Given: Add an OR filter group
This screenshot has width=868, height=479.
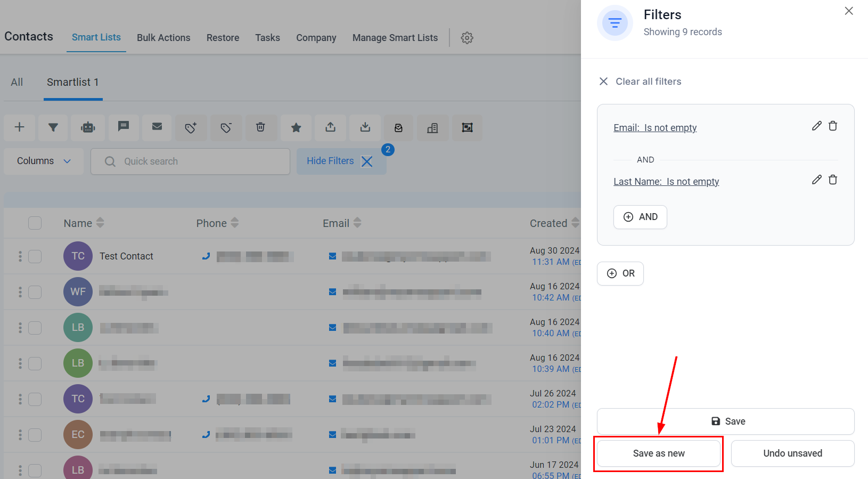Looking at the screenshot, I should coord(620,273).
